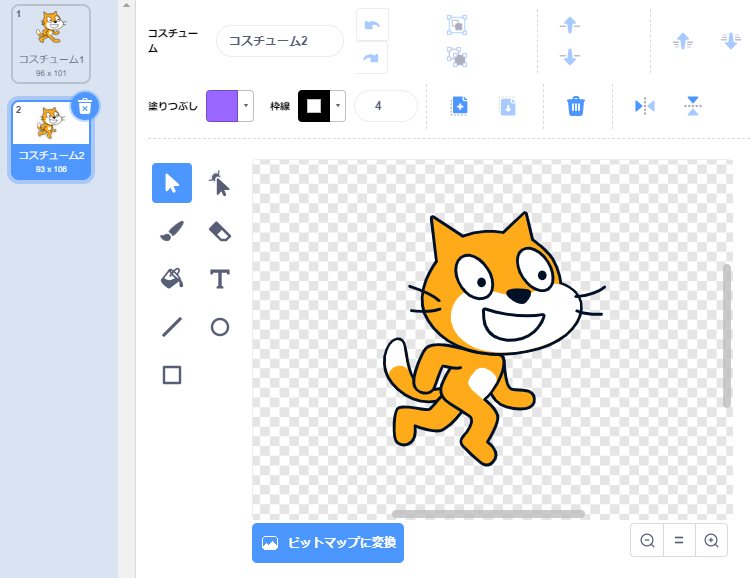Select the コスチューム2 thumbnail
This screenshot has height=578, width=752.
point(51,140)
